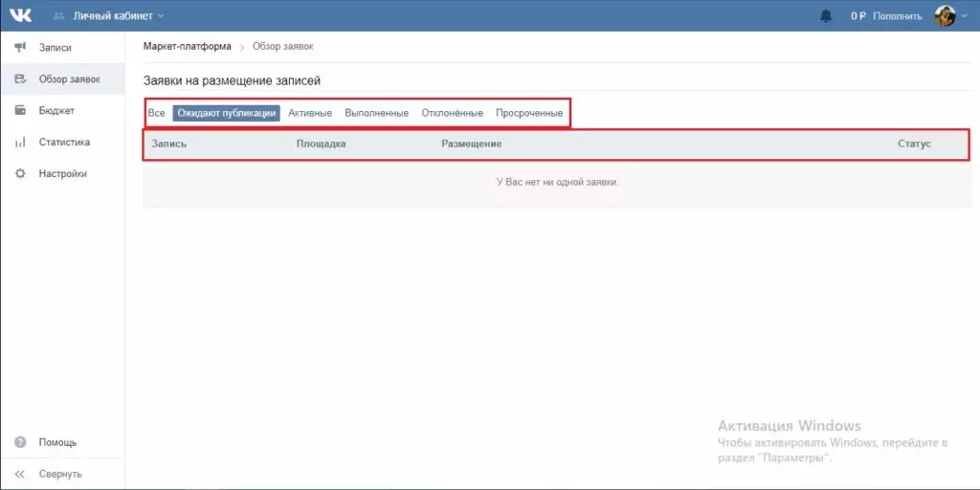Click the people icon beside Личный кабинет
Screen dimensions: 980x490
[x=59, y=16]
